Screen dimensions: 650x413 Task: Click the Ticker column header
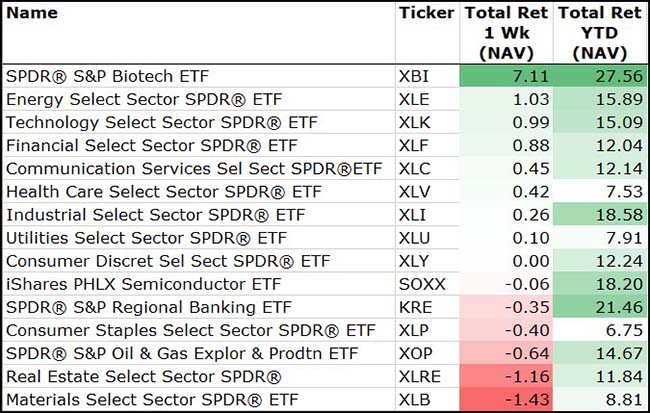click(x=426, y=13)
